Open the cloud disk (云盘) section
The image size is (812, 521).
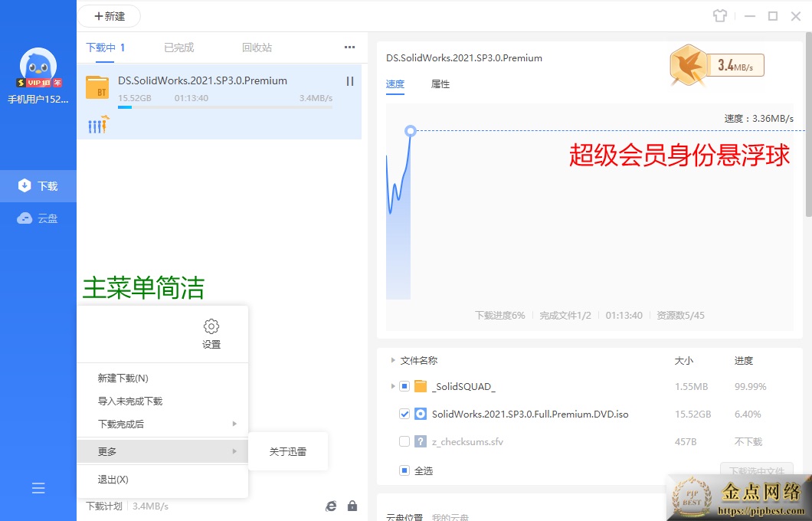point(38,218)
